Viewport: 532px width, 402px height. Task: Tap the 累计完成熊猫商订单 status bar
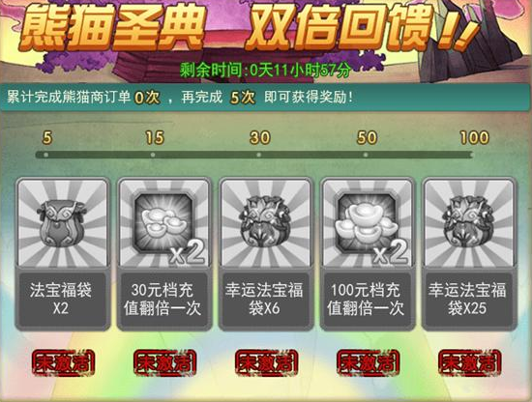click(x=265, y=98)
